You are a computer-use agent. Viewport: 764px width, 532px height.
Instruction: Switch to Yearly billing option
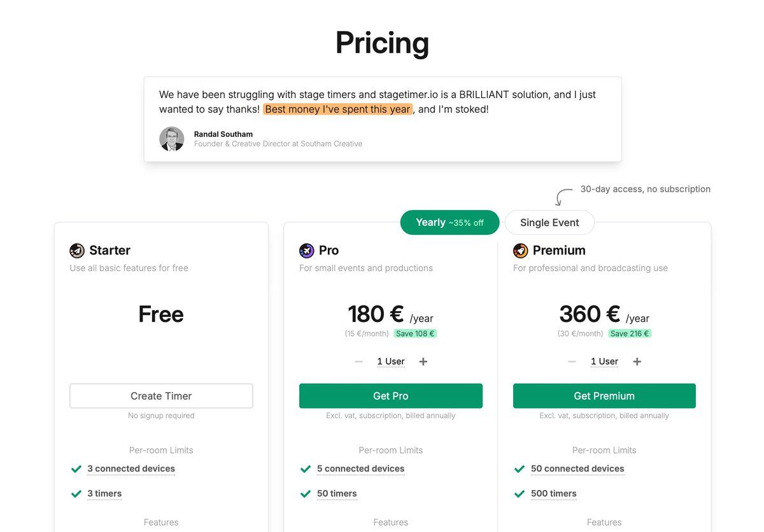click(449, 223)
